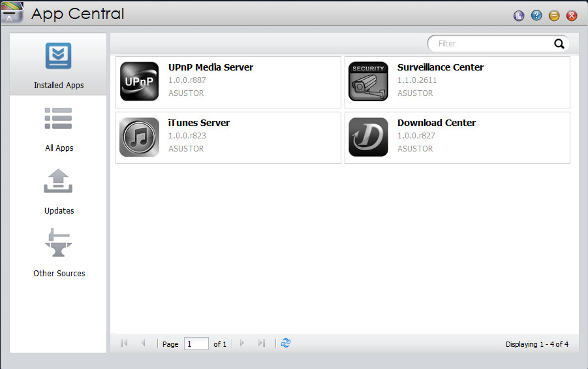
Task: Go to the first page
Action: tap(124, 343)
